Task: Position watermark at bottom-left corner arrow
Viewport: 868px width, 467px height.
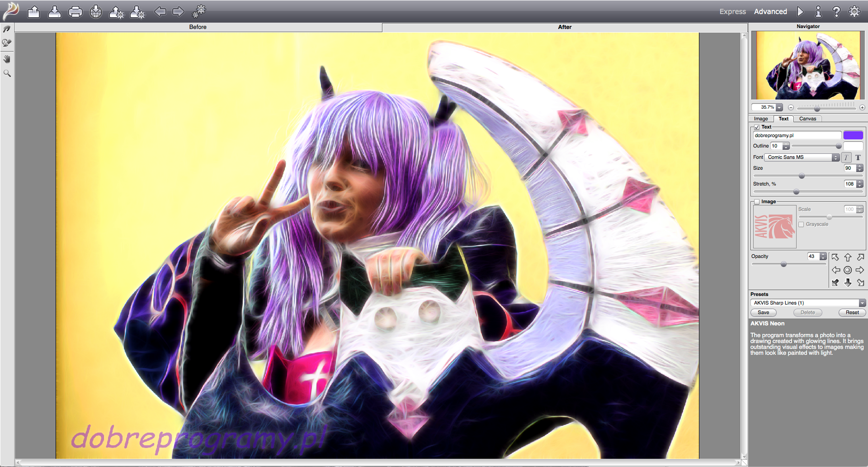Action: tap(835, 283)
